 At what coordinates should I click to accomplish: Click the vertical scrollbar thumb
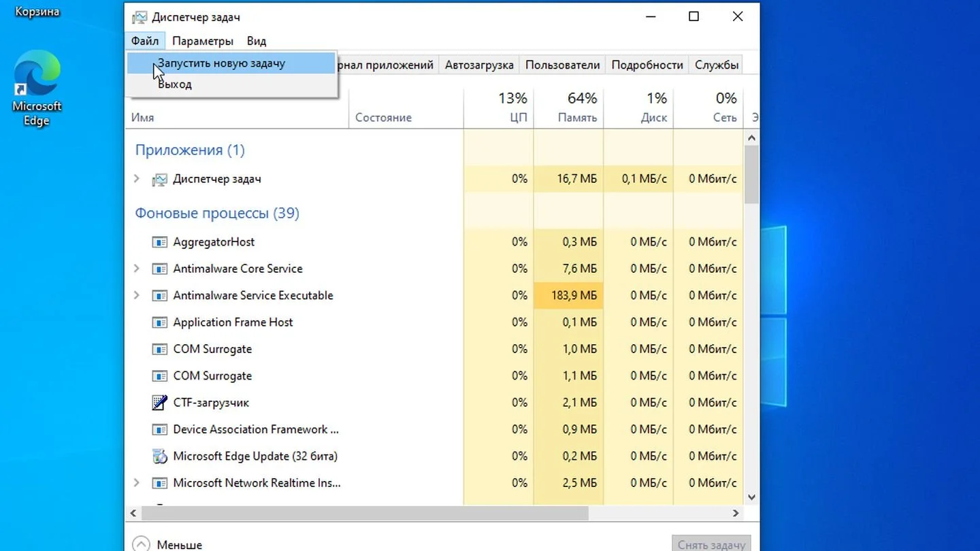752,175
